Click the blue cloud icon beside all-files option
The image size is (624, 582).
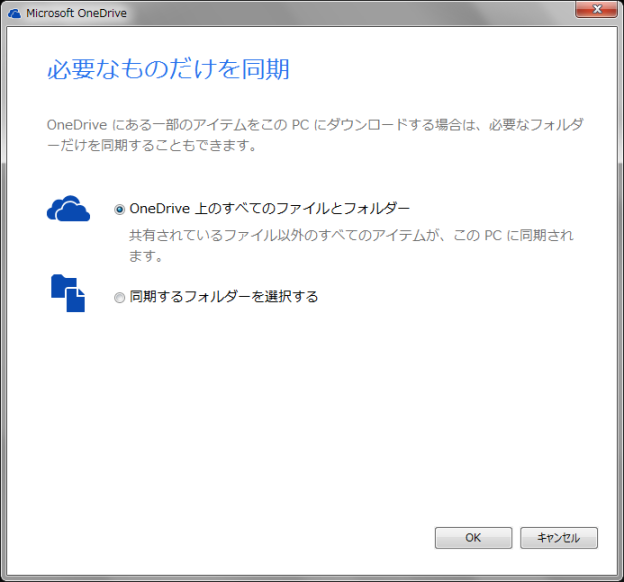click(x=68, y=209)
